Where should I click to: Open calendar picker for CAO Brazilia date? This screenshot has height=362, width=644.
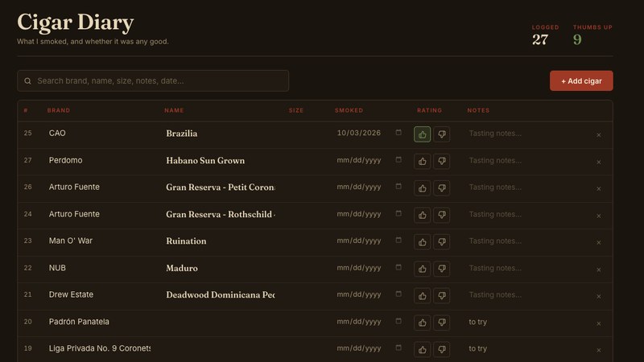click(398, 132)
